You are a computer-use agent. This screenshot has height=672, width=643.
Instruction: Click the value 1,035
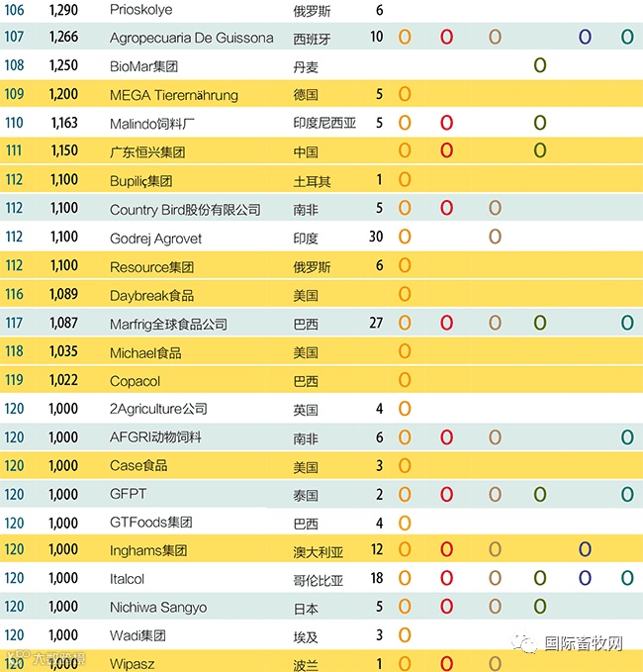(x=64, y=352)
